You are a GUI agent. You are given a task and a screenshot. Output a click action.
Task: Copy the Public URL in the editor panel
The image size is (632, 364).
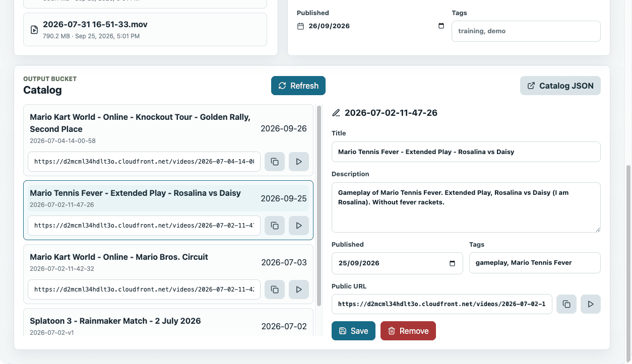tap(566, 304)
